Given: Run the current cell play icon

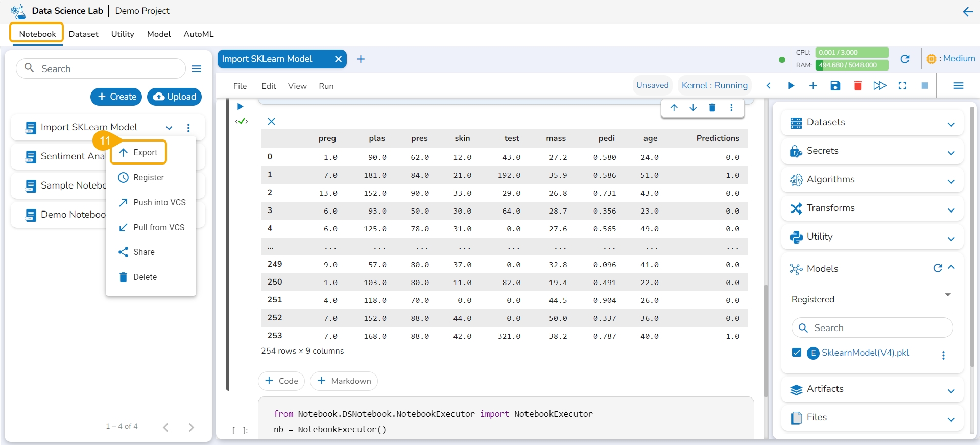Looking at the screenshot, I should [240, 107].
